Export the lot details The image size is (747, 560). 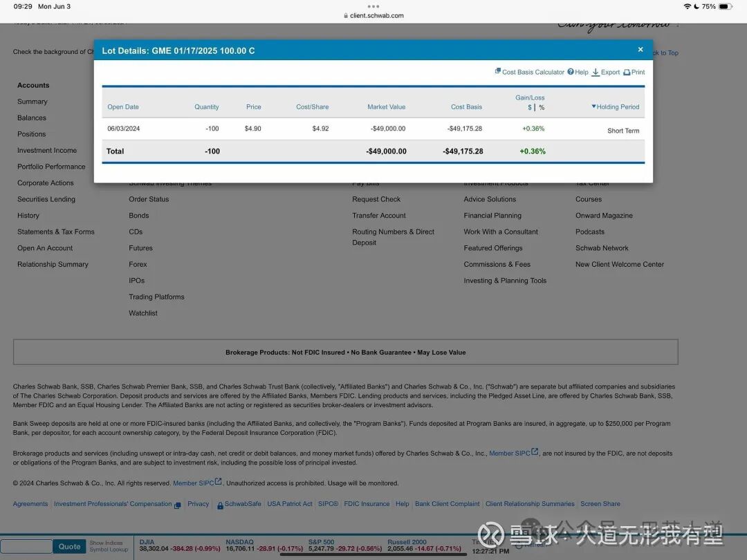pos(605,72)
